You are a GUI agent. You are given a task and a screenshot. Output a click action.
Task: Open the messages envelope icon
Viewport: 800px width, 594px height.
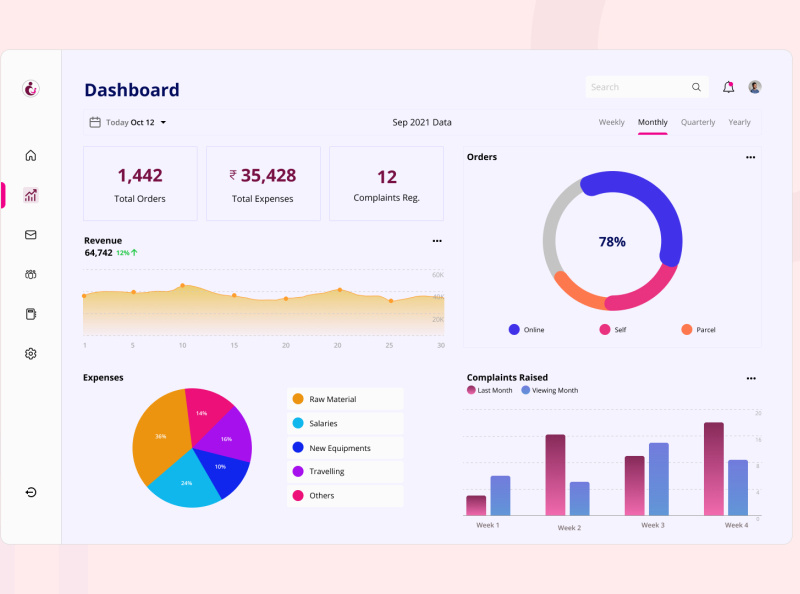[x=31, y=234]
